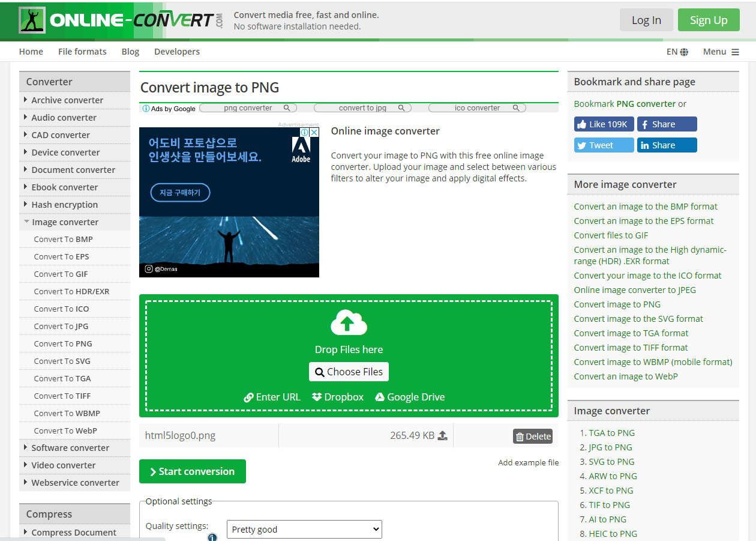The width and height of the screenshot is (756, 541).
Task: Collapse Image converter section
Action: pos(74,222)
